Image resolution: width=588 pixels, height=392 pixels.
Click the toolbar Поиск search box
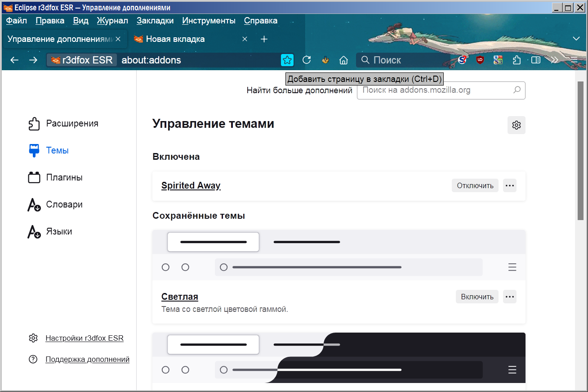click(x=402, y=60)
